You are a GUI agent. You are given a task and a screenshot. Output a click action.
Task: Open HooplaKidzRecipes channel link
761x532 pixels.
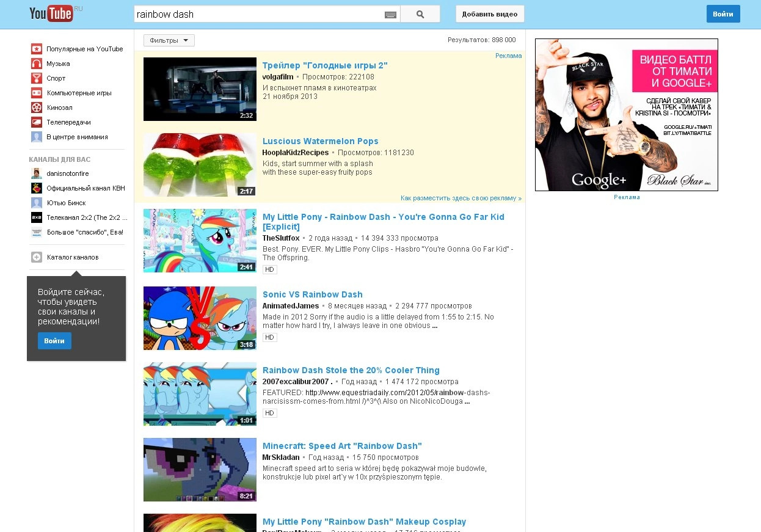(296, 153)
